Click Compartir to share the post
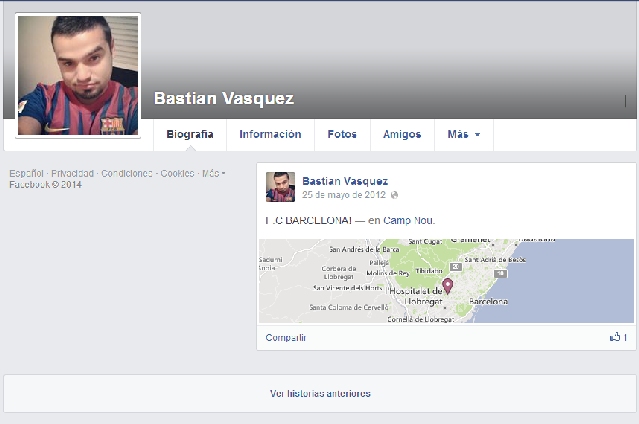639x424 pixels. click(x=286, y=338)
